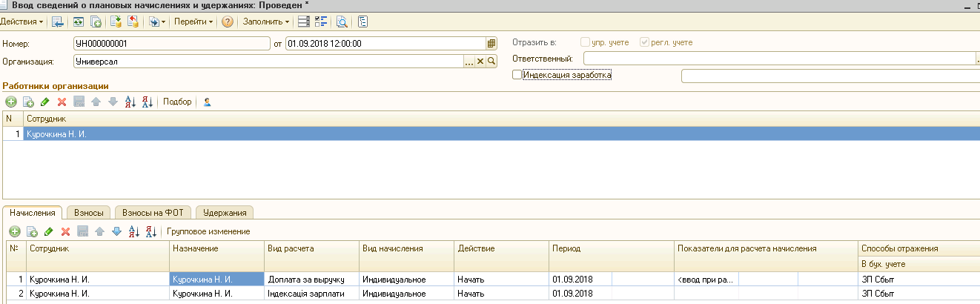Viewport: 980px width, 304px height.
Task: Open the Действия dropdown menu
Action: [x=21, y=22]
